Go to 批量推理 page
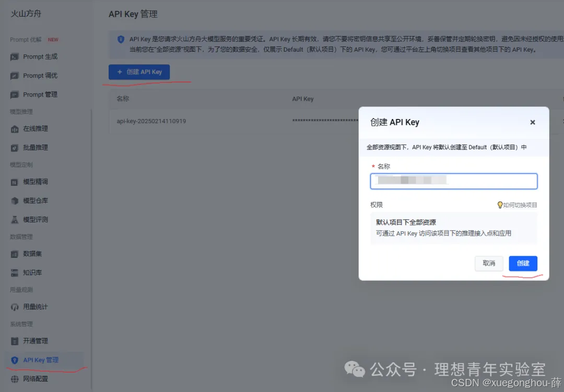This screenshot has width=564, height=392. pyautogui.click(x=36, y=147)
